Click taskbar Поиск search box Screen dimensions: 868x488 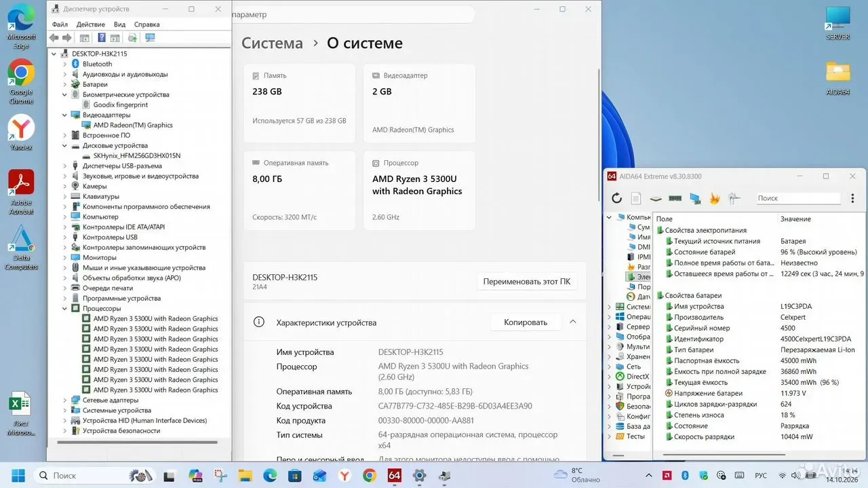(94, 475)
